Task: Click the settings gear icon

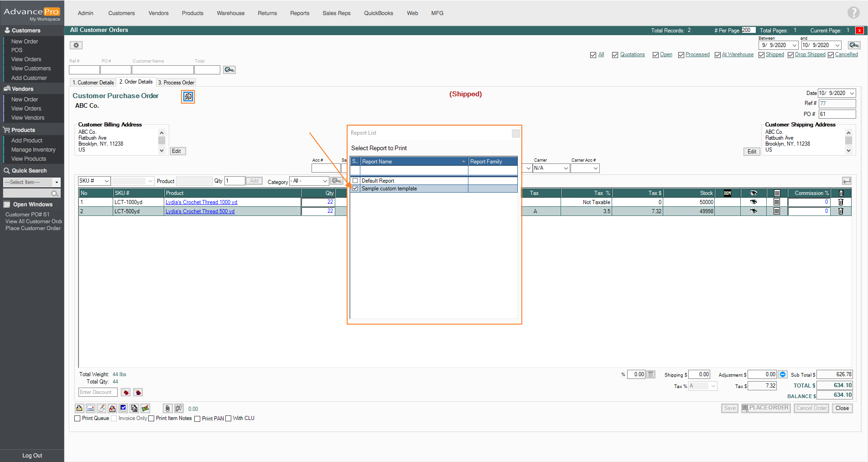Action: point(76,45)
